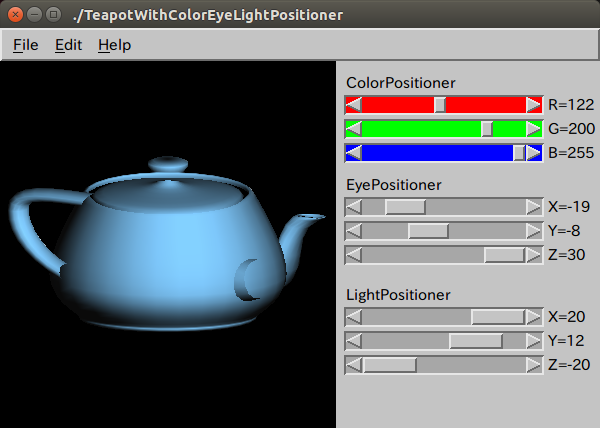Click the teapot in the 3D viewport
Screen dimensions: 600x428
tap(167, 244)
